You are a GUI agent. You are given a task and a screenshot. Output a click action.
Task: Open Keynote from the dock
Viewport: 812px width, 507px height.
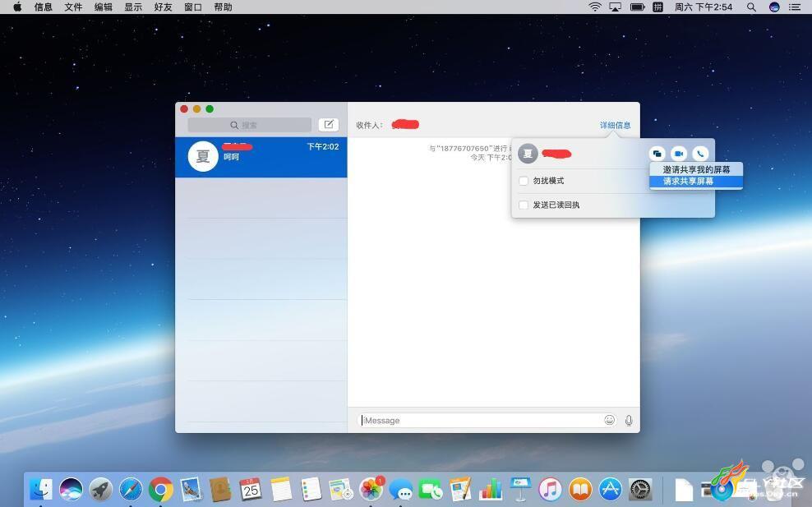tap(520, 489)
